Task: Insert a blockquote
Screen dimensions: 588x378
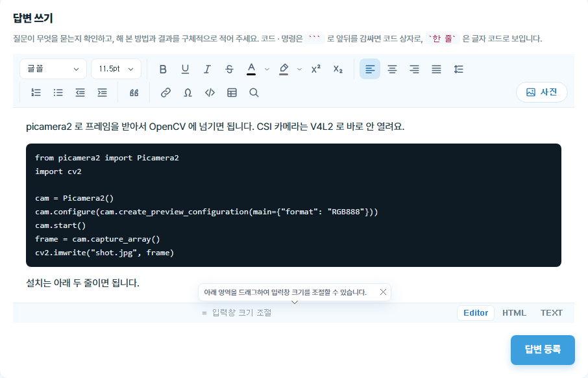Action: click(x=134, y=93)
